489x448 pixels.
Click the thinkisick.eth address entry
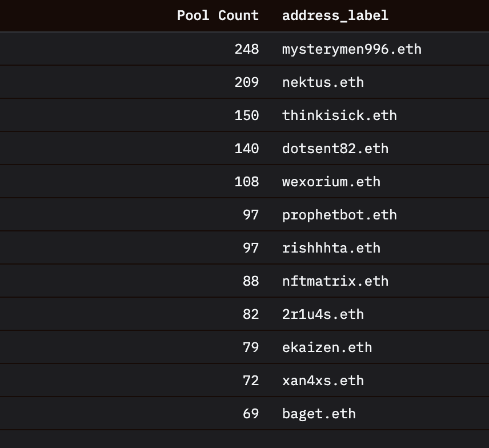point(339,115)
